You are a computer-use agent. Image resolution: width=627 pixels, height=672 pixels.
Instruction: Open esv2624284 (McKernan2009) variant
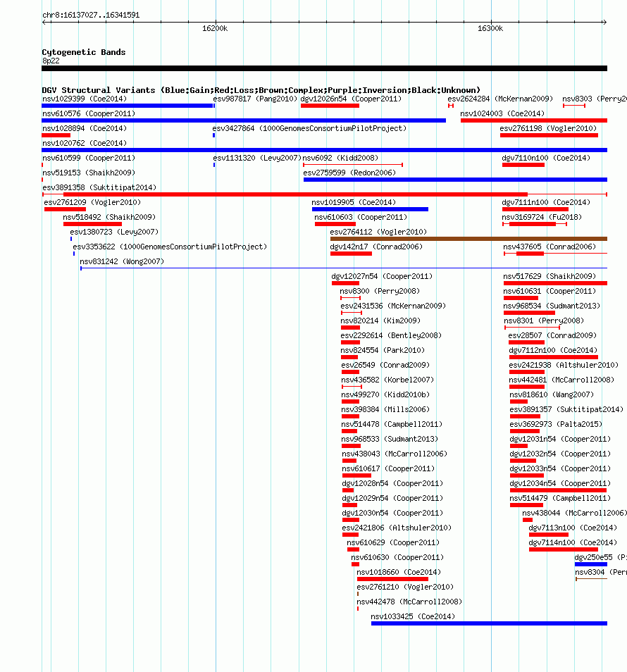tap(500, 99)
